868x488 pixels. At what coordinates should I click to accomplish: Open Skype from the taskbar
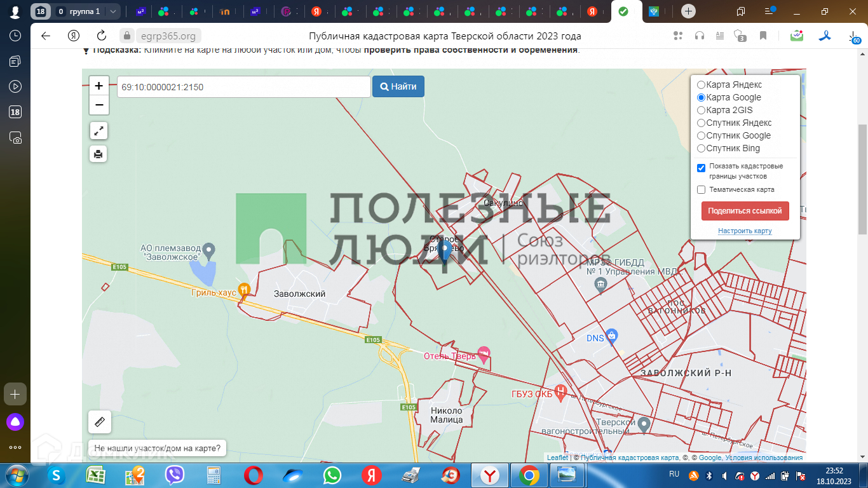point(56,475)
